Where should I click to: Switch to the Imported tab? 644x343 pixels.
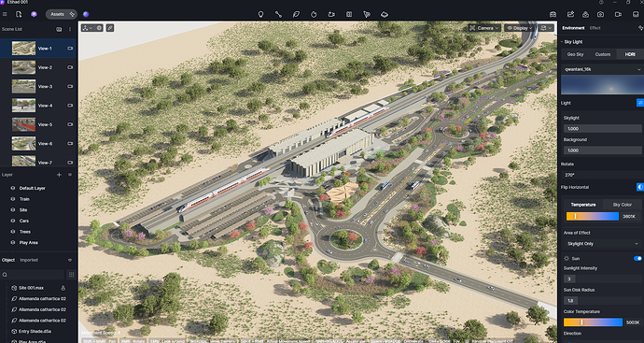29,260
